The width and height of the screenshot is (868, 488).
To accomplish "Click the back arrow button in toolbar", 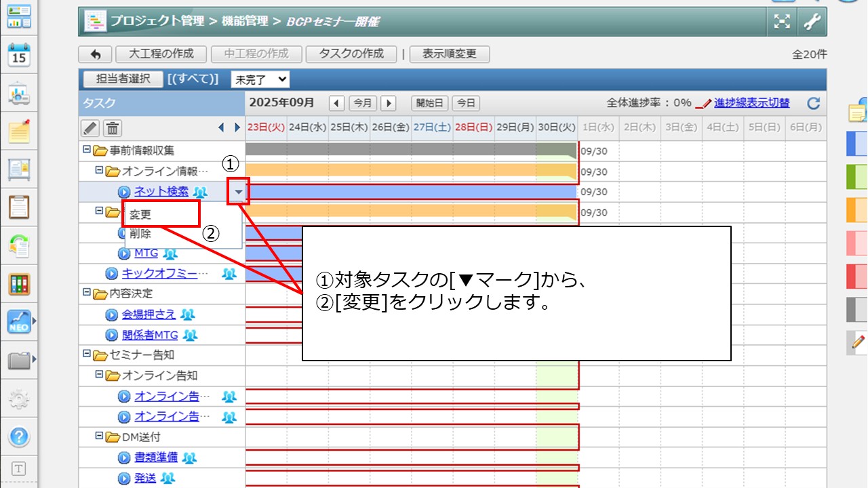I will pos(96,54).
